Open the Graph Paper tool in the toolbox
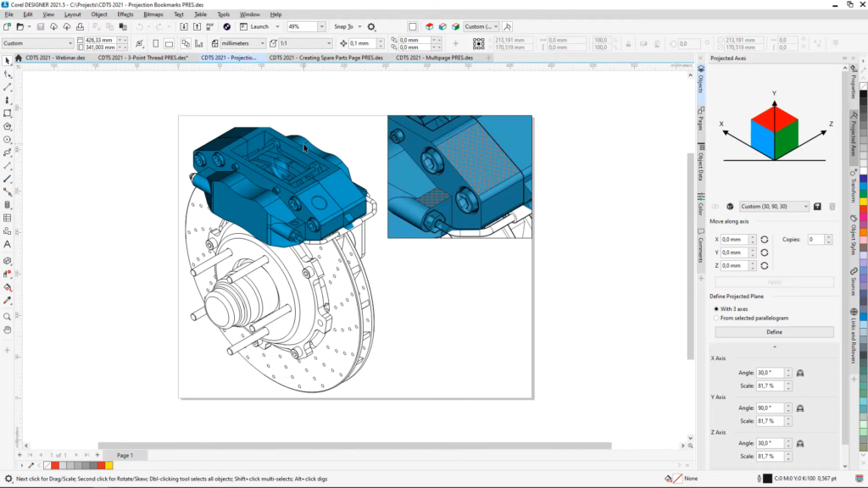This screenshot has height=488, width=868. click(x=8, y=219)
